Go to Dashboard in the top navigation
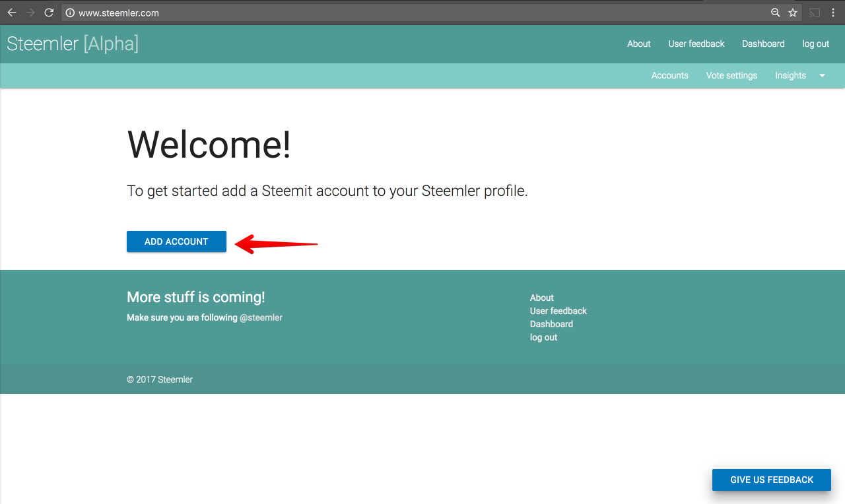This screenshot has height=504, width=845. [763, 44]
